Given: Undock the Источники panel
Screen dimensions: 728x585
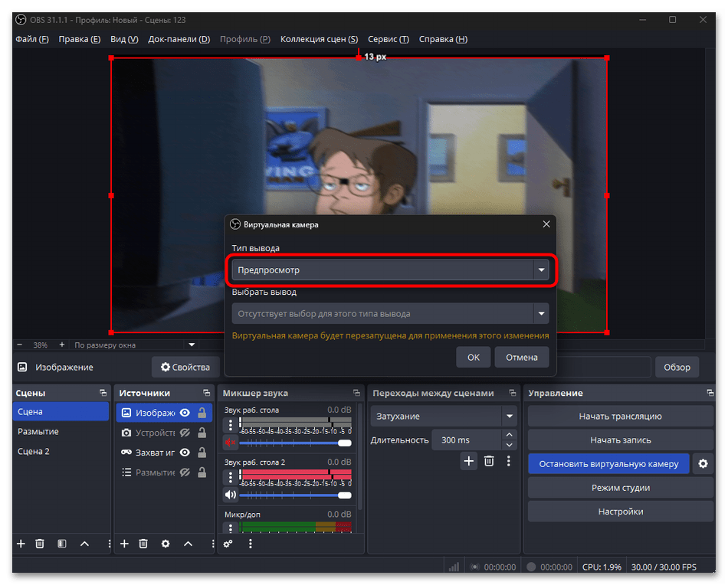Looking at the screenshot, I should coord(207,393).
